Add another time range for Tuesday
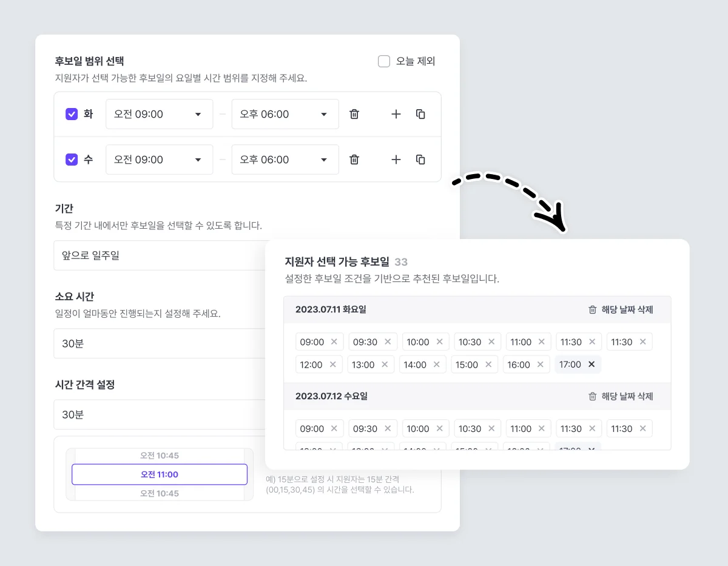Screen dimensions: 728x566 tap(396, 113)
